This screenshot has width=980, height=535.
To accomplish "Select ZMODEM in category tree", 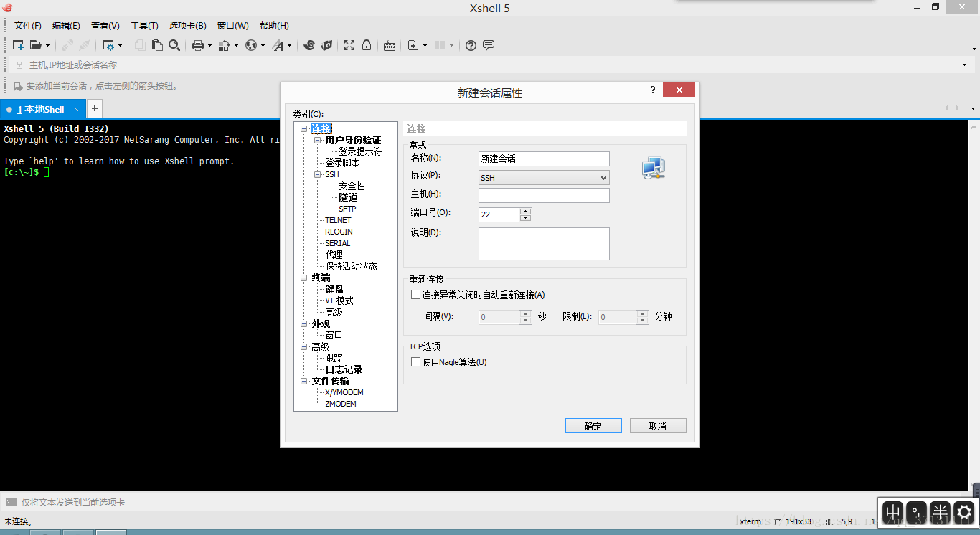I will point(341,404).
